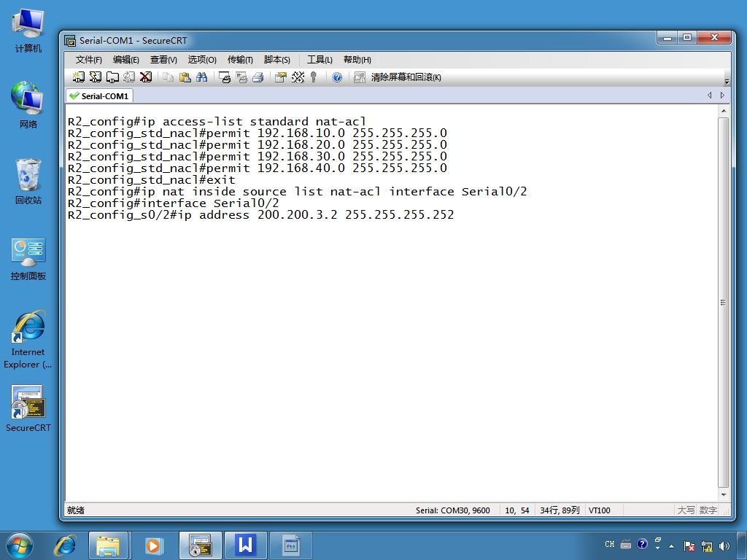Click line 'permit 192.168.20.0 255.255.255.0'
The image size is (747, 560).
pyautogui.click(x=327, y=145)
